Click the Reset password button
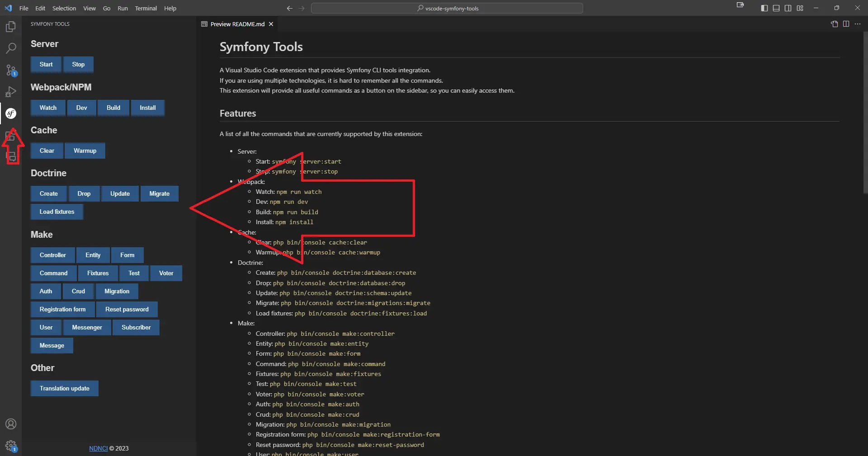 coord(127,310)
